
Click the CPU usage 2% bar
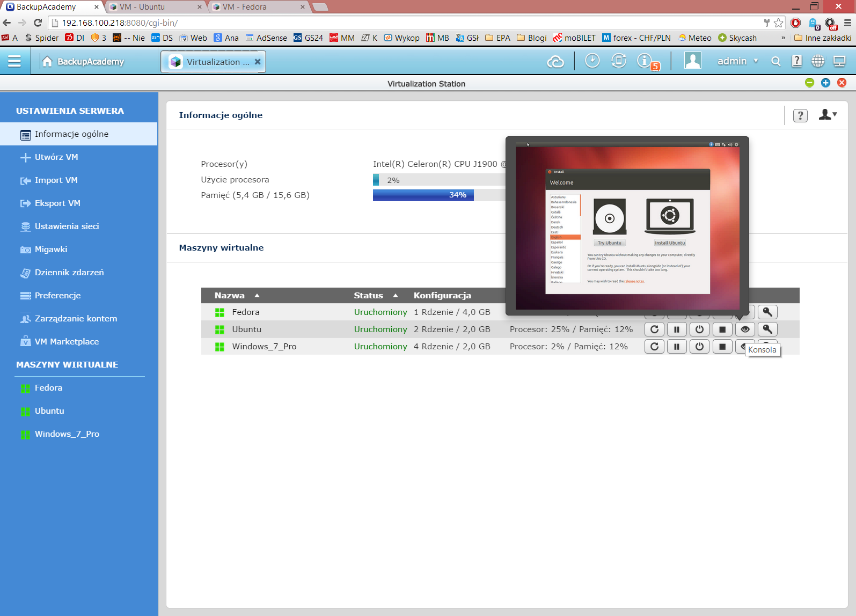439,180
